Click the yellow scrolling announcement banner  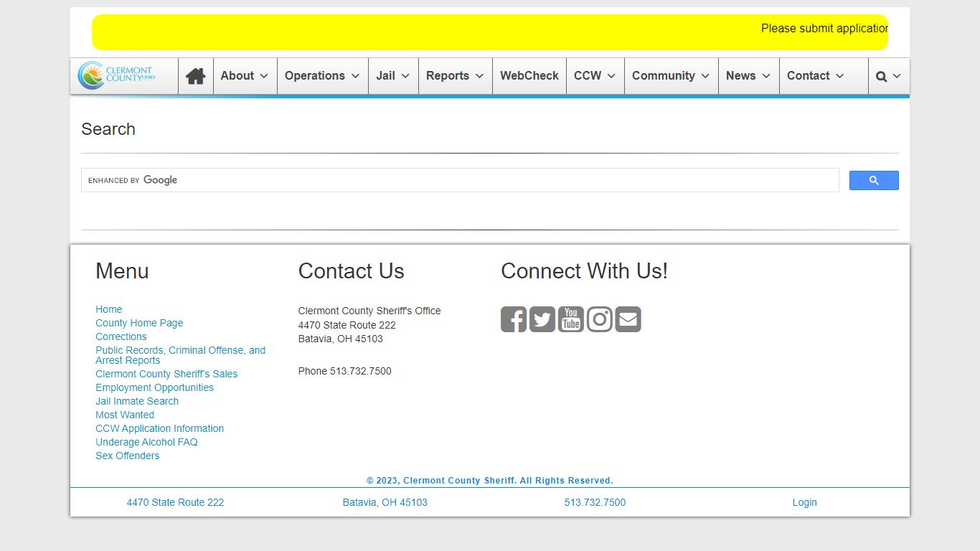[490, 32]
